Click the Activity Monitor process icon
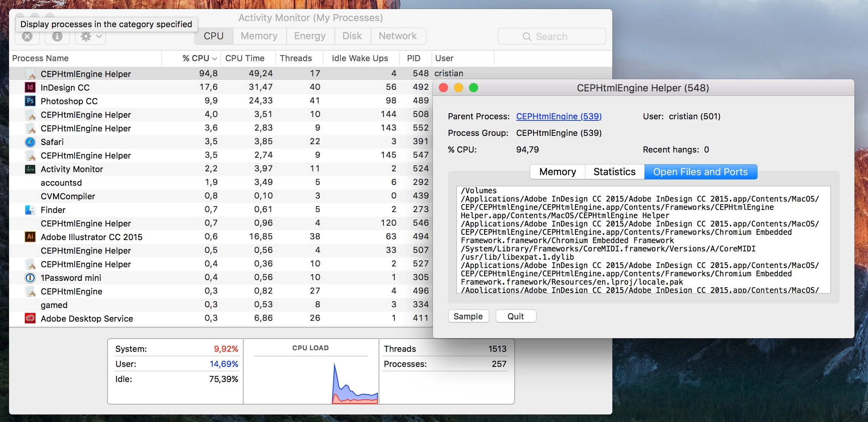The image size is (868, 422). (x=30, y=169)
